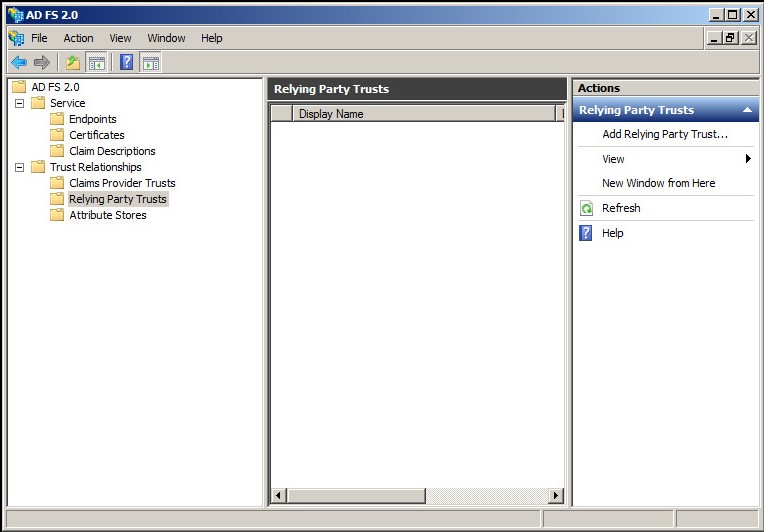Open the View menu in menu bar

120,38
